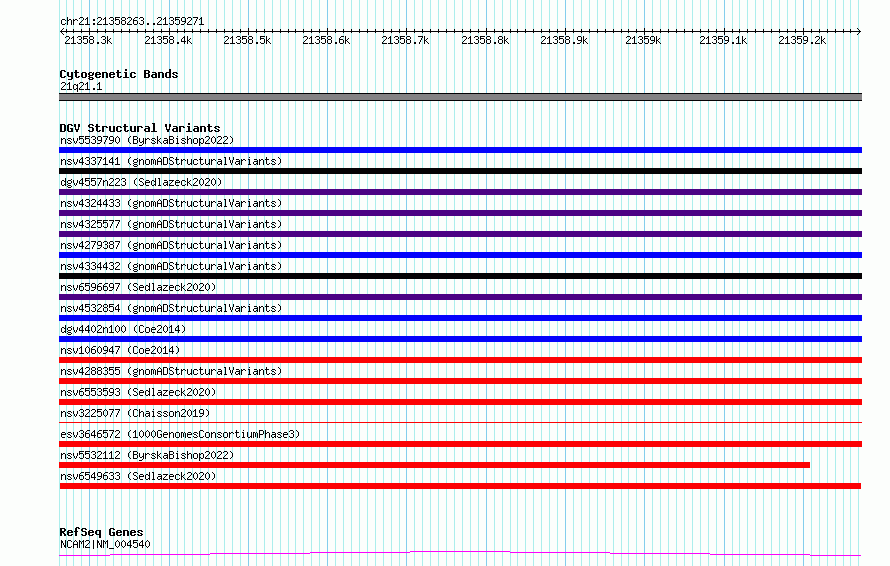Image resolution: width=890 pixels, height=566 pixels.
Task: Click the DGV Structural Variants track title
Action: 140,128
